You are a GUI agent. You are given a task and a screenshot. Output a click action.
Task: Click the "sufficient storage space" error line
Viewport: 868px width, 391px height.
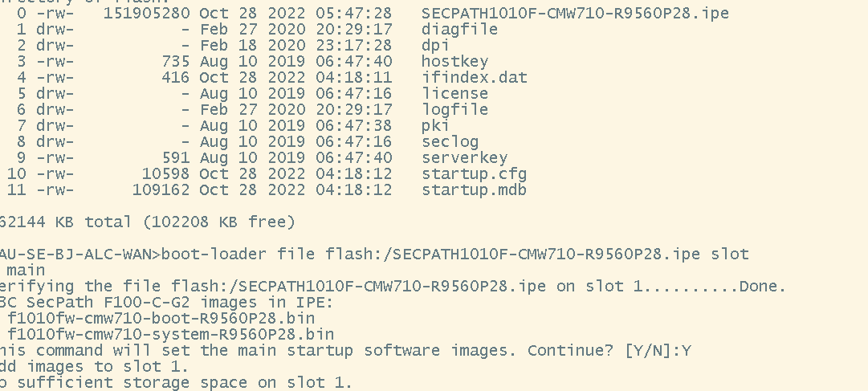176,383
